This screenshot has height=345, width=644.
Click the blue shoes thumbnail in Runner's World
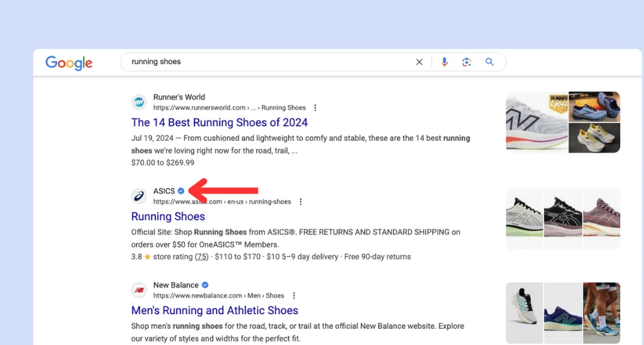(x=594, y=107)
